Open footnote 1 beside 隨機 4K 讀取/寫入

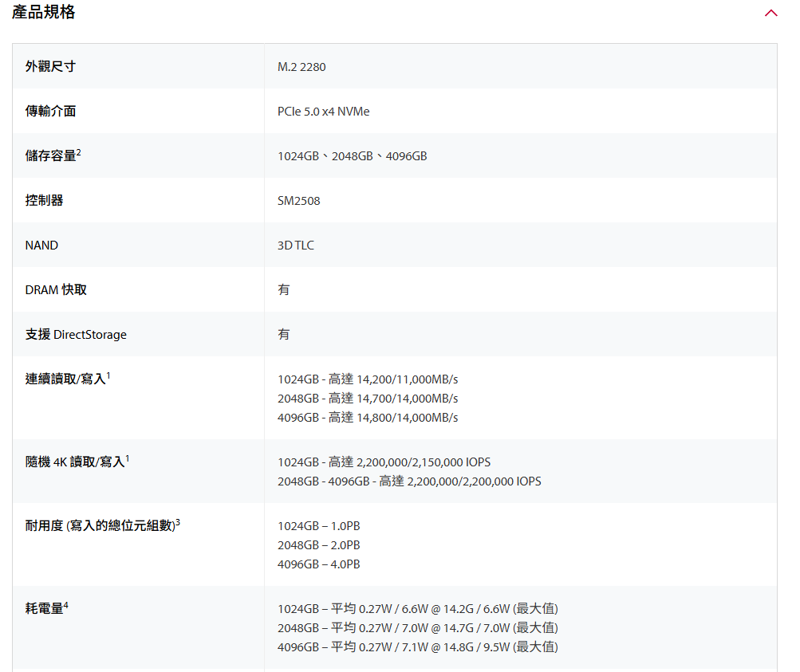tap(128, 458)
